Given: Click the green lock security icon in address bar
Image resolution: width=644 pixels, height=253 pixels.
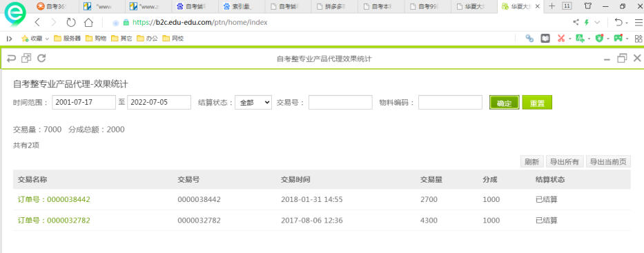Looking at the screenshot, I should 126,23.
